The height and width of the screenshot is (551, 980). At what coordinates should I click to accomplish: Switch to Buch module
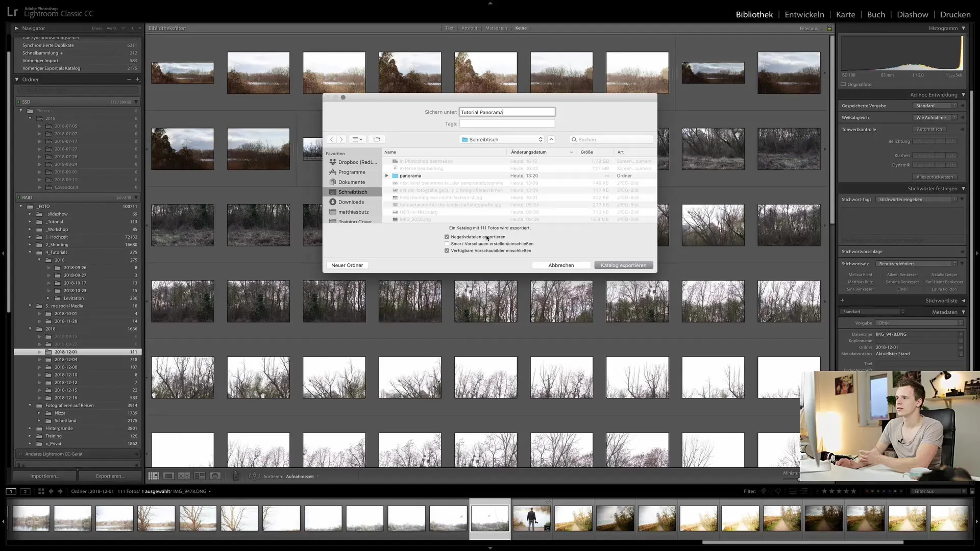(876, 14)
